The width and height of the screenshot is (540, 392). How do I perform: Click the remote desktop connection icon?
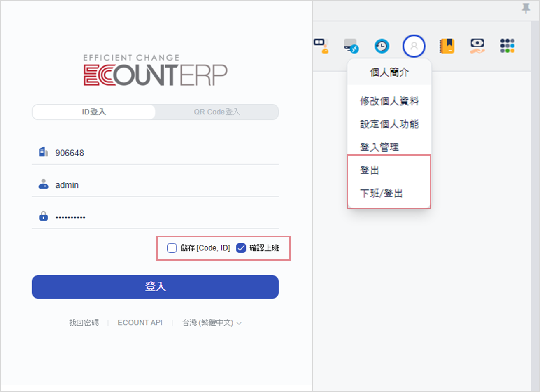(x=351, y=46)
